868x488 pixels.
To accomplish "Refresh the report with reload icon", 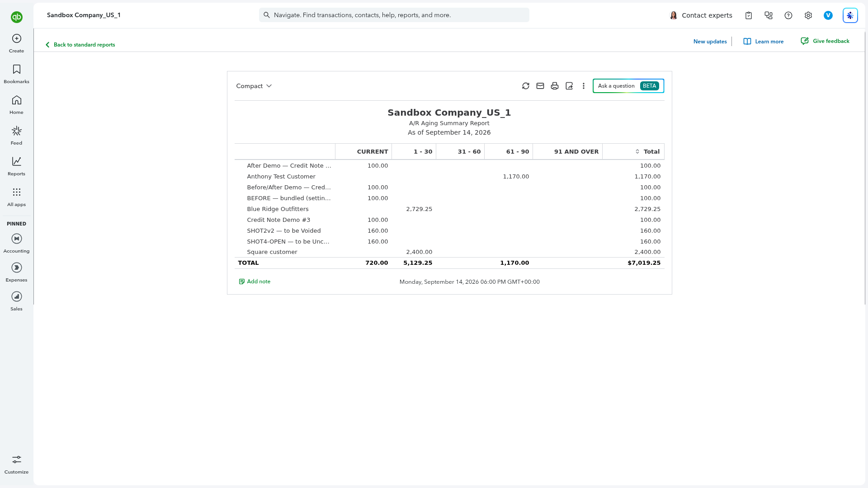I will click(x=526, y=86).
